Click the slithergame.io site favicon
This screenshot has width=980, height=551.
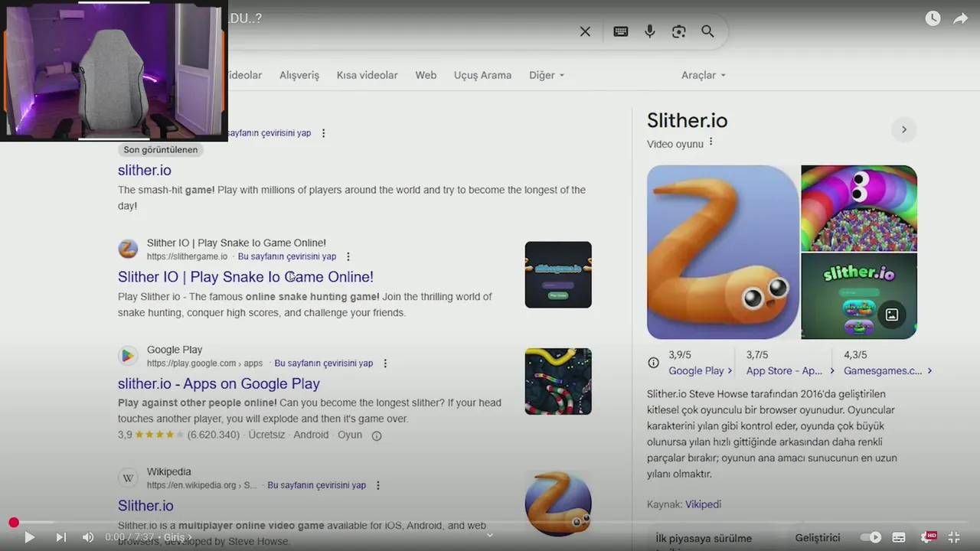click(x=128, y=249)
